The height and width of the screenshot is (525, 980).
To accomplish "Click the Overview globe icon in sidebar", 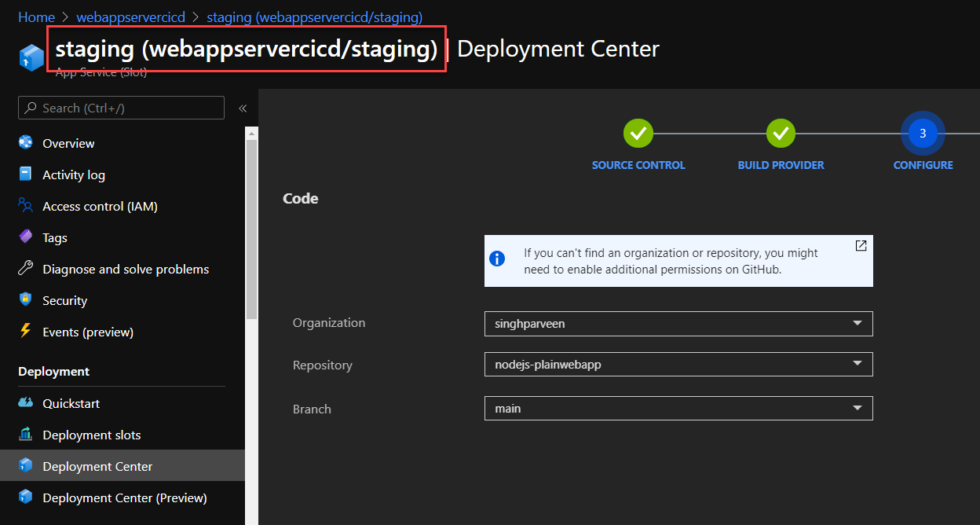I will pos(26,143).
